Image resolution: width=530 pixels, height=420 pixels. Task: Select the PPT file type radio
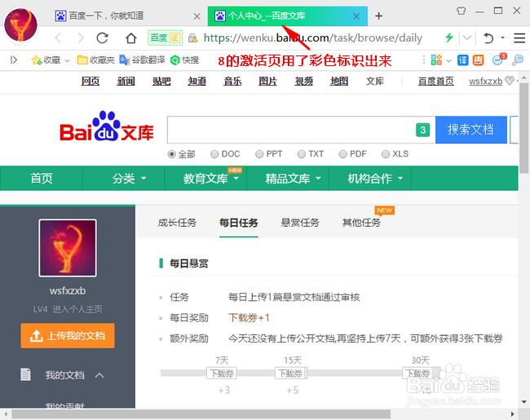(x=259, y=154)
